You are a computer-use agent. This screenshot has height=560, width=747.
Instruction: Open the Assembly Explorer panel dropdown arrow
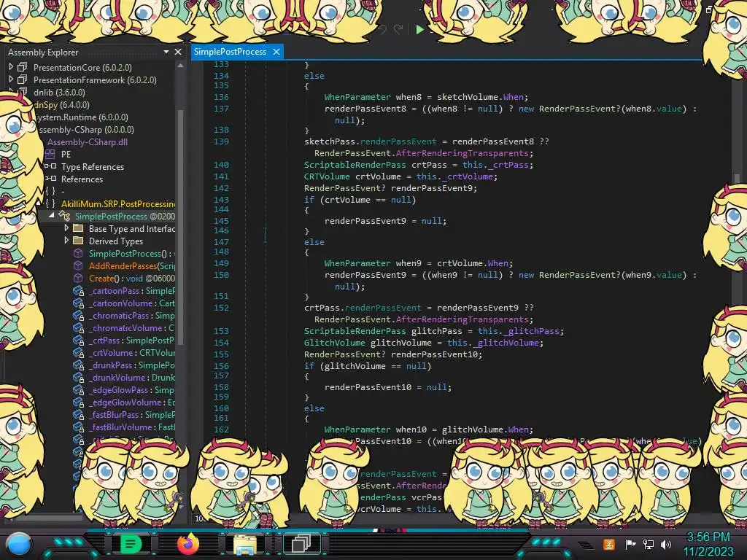(166, 52)
